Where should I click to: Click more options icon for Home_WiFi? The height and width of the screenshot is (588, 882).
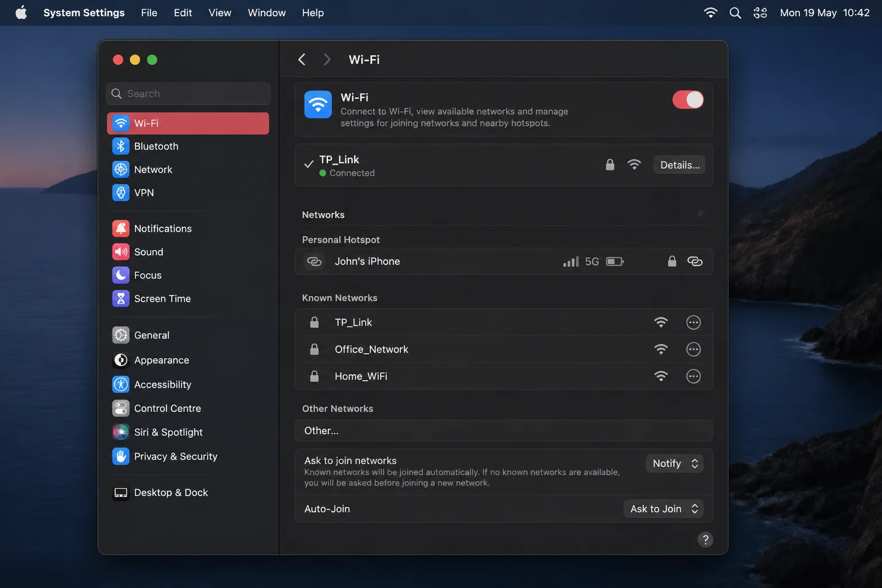(694, 376)
